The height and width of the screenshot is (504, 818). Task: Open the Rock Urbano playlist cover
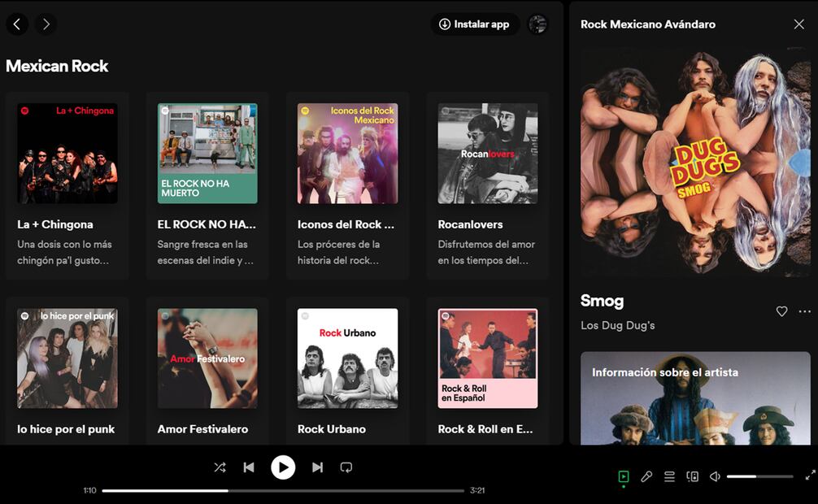(347, 358)
